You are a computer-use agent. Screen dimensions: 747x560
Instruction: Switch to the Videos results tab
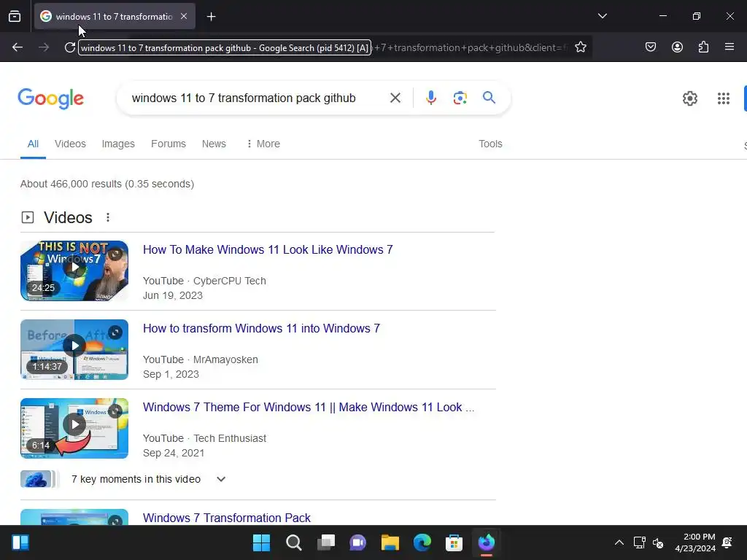point(70,144)
